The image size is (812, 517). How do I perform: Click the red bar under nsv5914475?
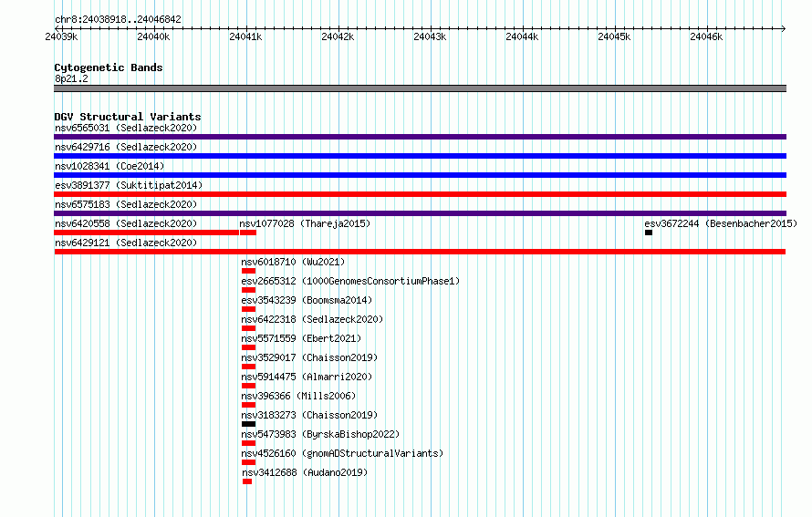pos(248,386)
